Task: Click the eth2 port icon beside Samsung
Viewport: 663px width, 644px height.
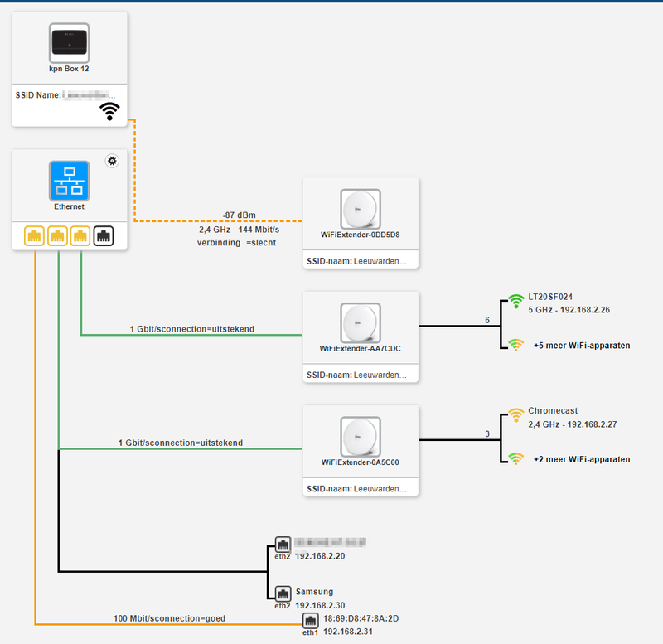Action: (283, 593)
